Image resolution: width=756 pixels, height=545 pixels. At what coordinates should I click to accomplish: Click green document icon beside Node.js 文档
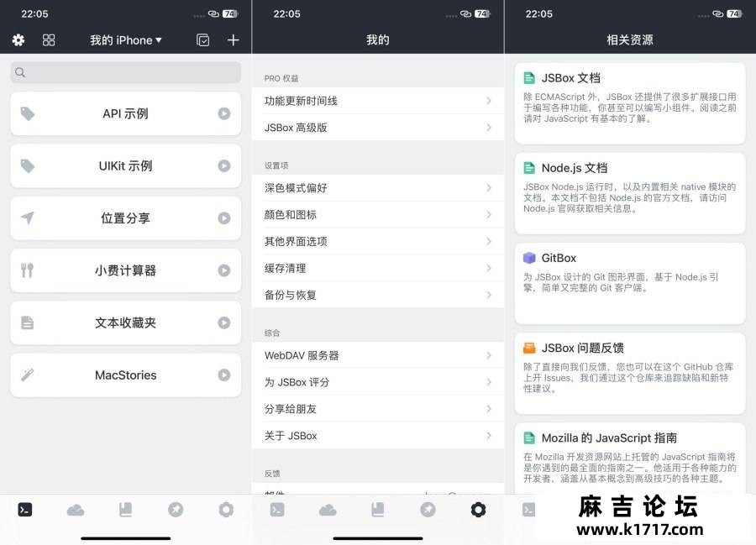pyautogui.click(x=529, y=168)
